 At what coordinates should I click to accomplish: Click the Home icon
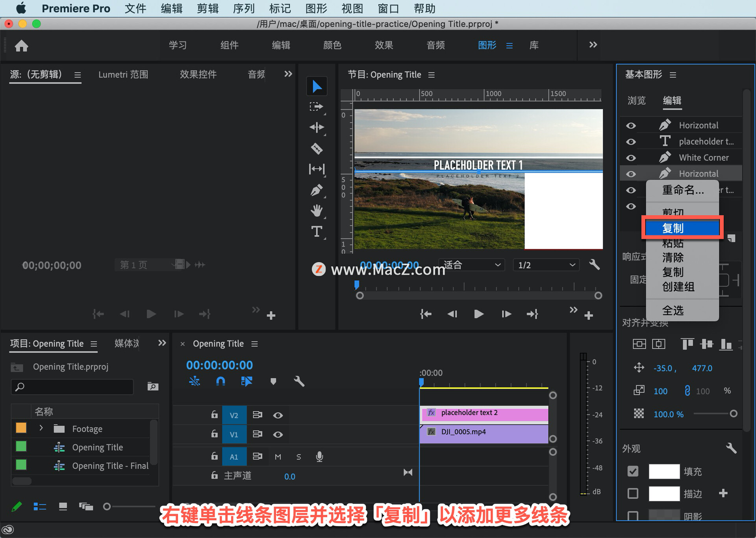(21, 46)
